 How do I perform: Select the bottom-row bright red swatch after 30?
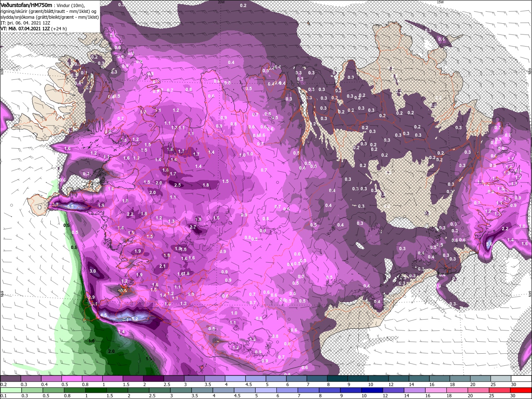520,390
